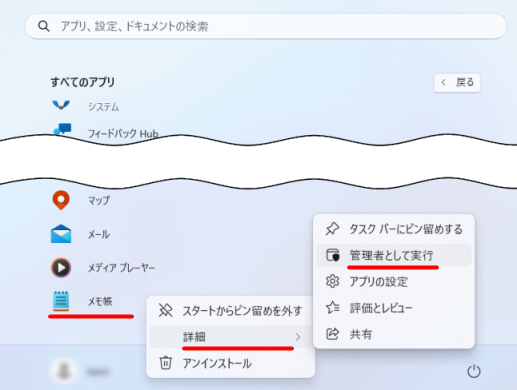Click the power button icon
This screenshot has height=390, width=517.
click(474, 371)
